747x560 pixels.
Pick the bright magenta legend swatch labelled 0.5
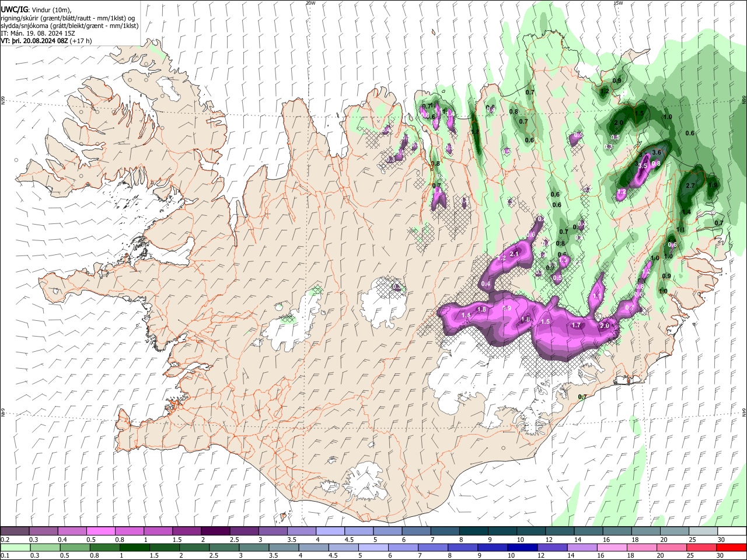pyautogui.click(x=100, y=531)
